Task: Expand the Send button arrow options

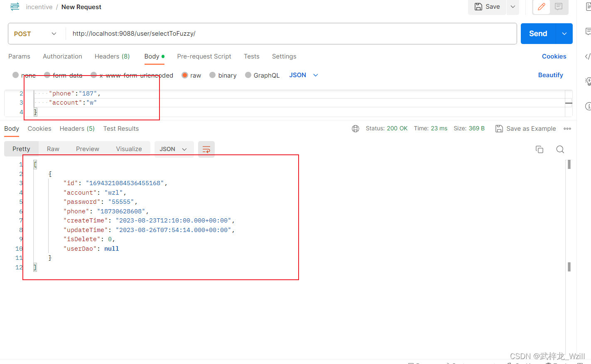Action: click(564, 34)
